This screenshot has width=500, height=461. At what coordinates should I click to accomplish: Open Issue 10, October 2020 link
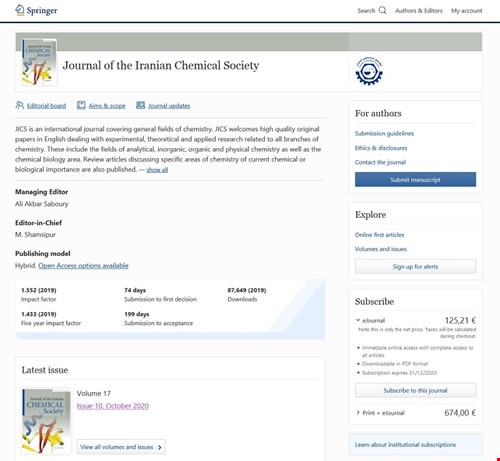113,406
